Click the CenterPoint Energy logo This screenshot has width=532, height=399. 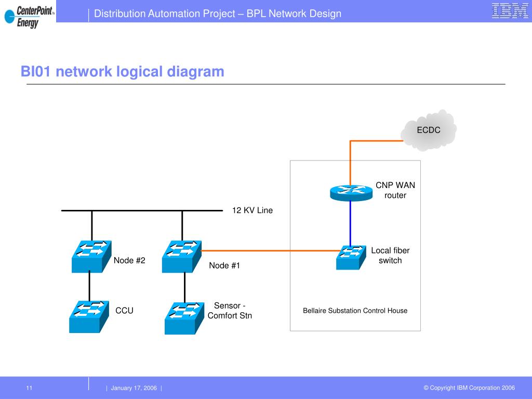(29, 17)
